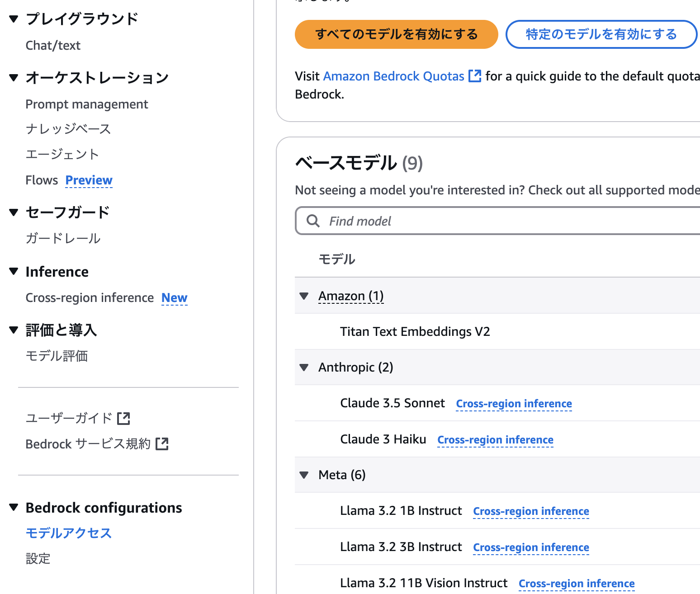Open Prompt management in sidebar

[x=87, y=104]
